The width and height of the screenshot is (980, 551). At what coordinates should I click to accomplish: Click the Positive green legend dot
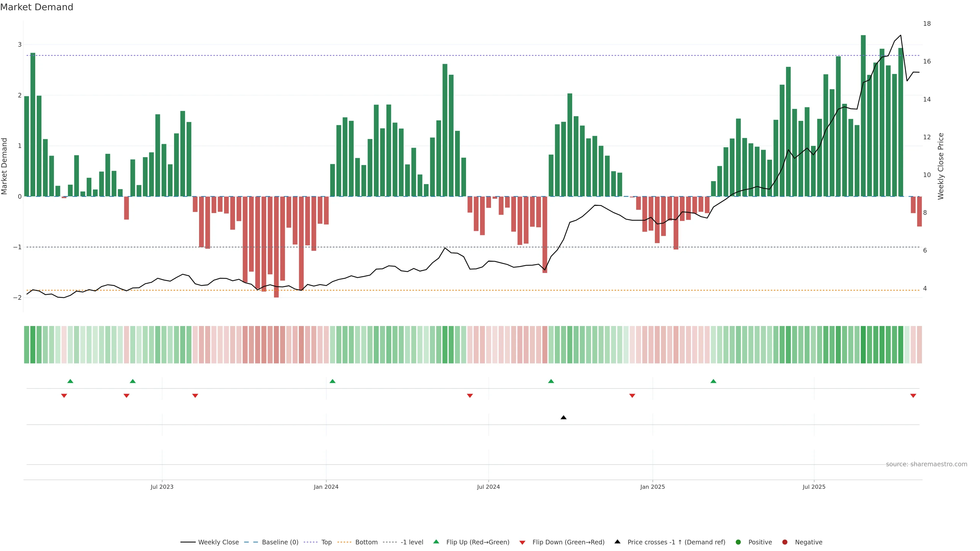(738, 542)
